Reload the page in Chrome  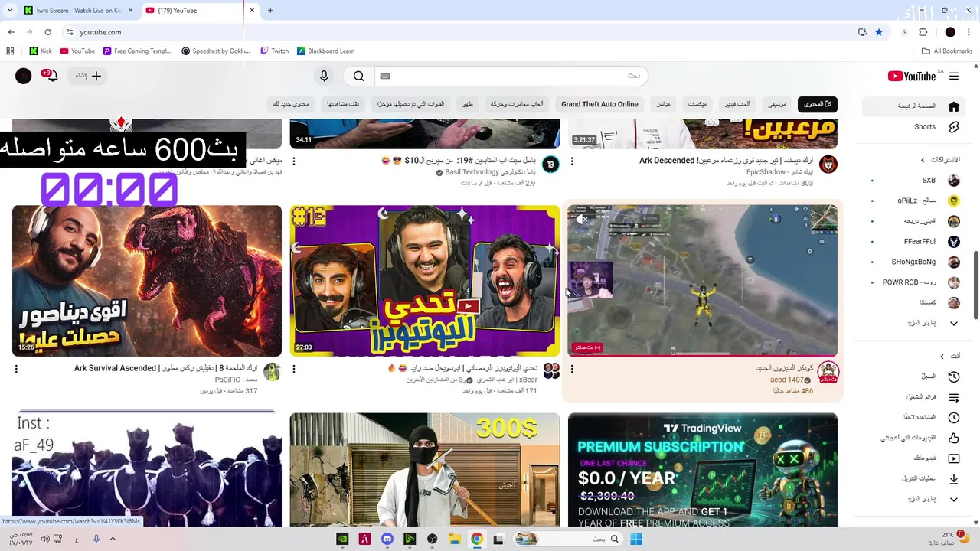click(47, 32)
